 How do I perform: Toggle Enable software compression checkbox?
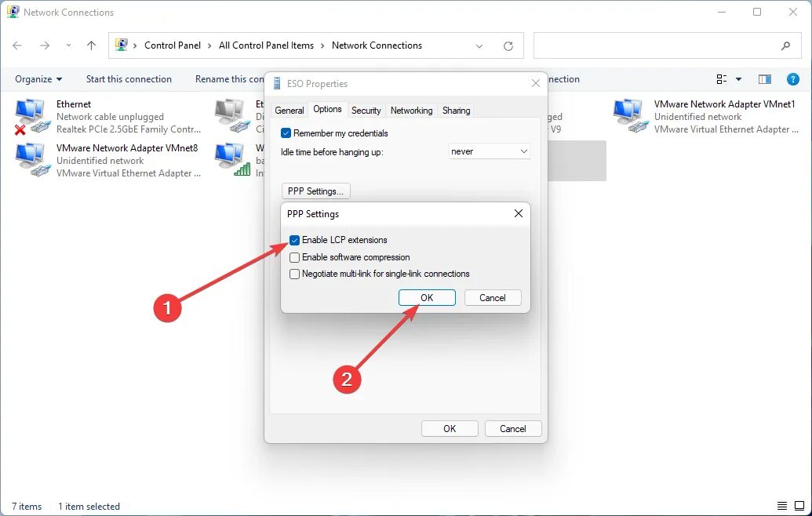click(295, 257)
